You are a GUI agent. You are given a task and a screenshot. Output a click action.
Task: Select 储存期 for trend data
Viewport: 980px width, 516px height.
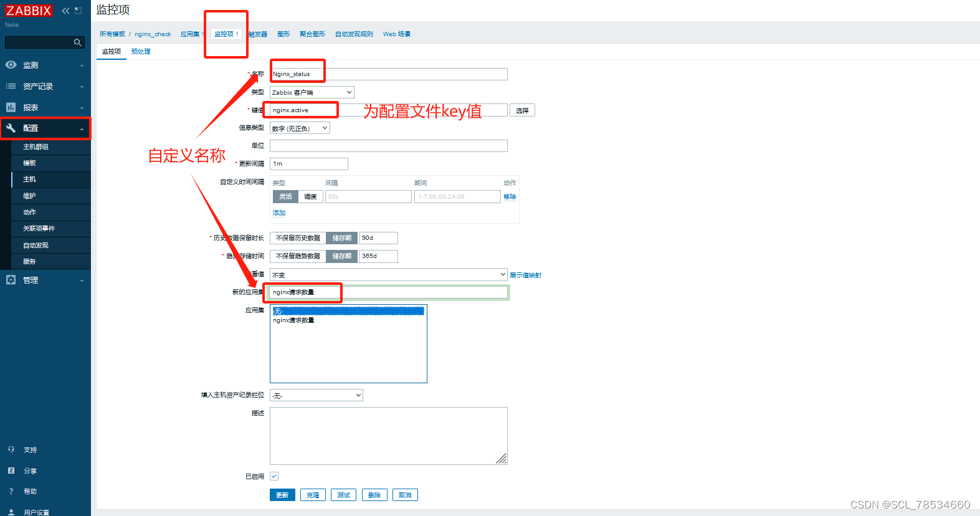tap(342, 256)
